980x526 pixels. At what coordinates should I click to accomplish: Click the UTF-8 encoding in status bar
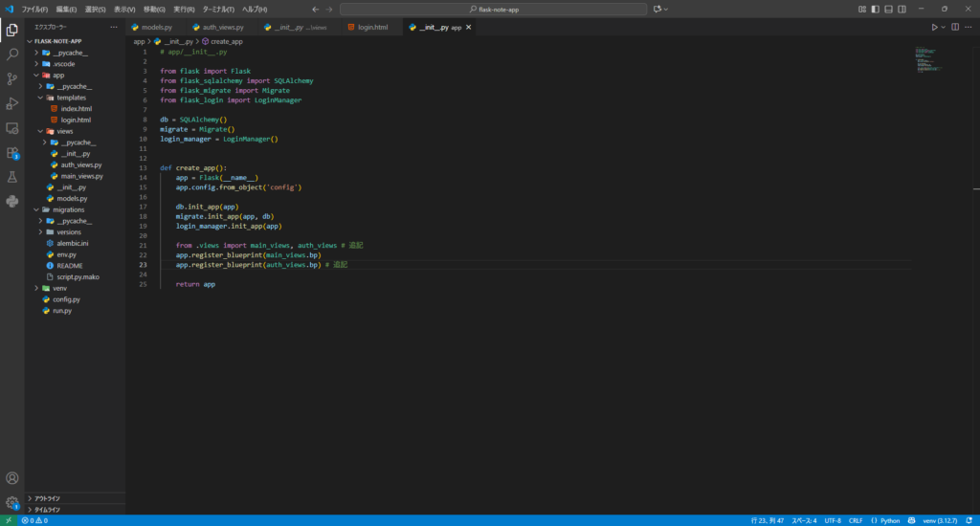(833, 520)
